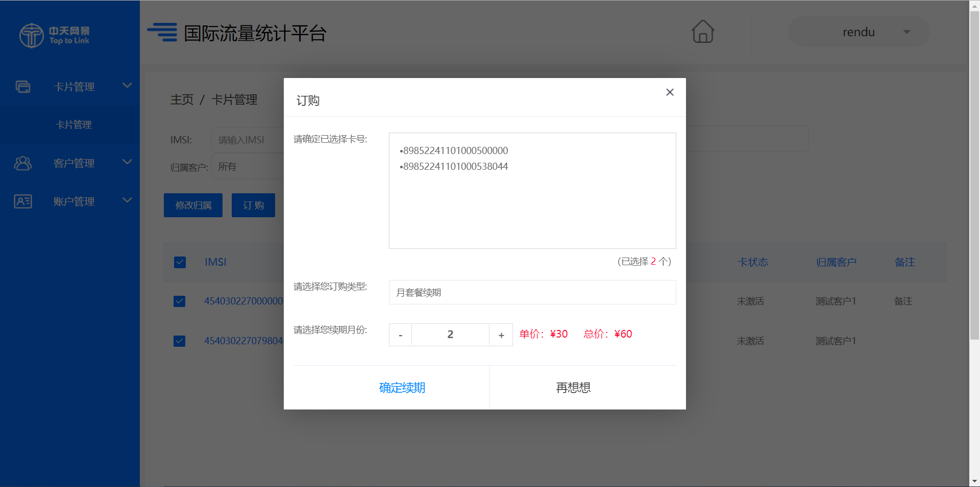
Task: Click the account management ID card icon
Action: pyautogui.click(x=23, y=201)
